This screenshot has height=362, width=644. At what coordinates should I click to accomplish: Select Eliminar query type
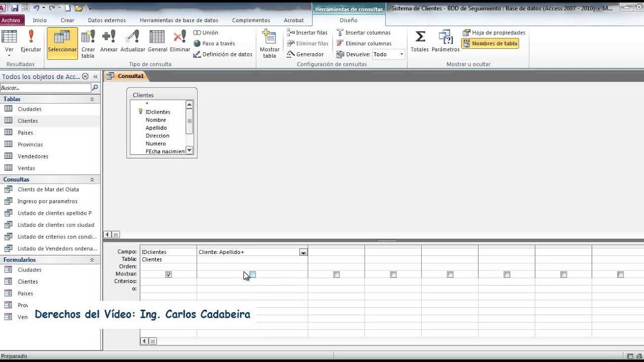click(180, 42)
